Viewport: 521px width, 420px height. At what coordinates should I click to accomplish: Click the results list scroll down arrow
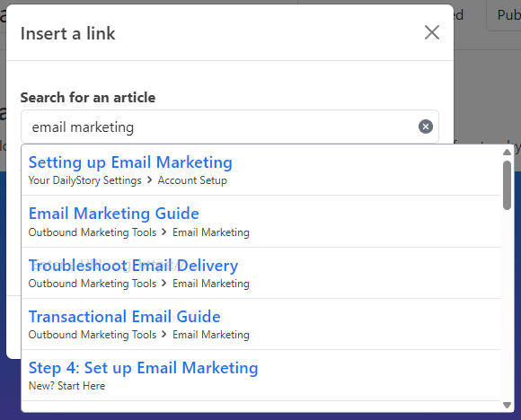coord(507,405)
